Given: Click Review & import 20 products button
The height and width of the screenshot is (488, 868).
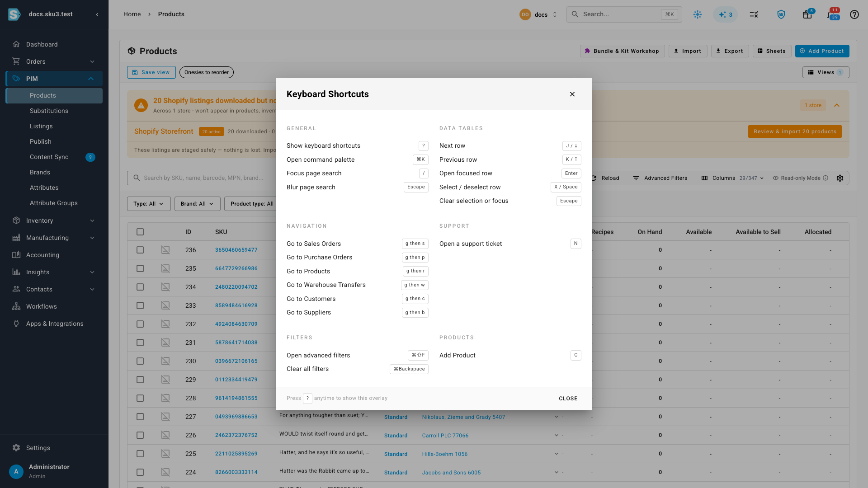Looking at the screenshot, I should [x=795, y=131].
